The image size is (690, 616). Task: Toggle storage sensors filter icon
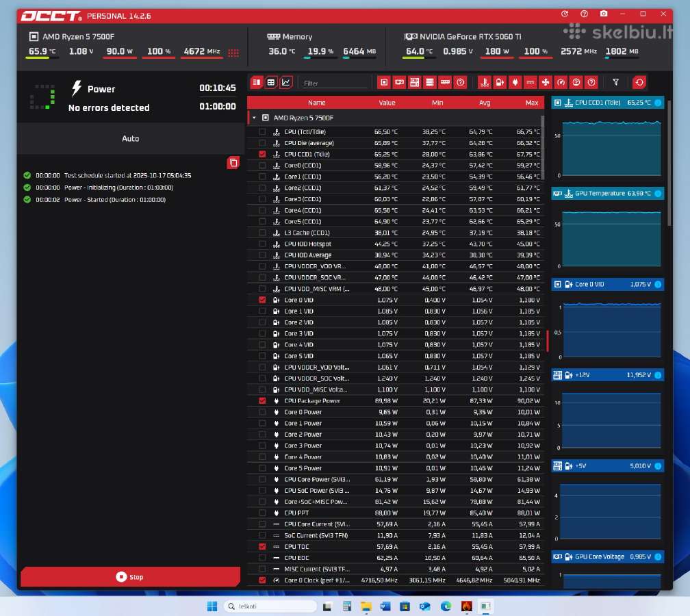click(430, 82)
